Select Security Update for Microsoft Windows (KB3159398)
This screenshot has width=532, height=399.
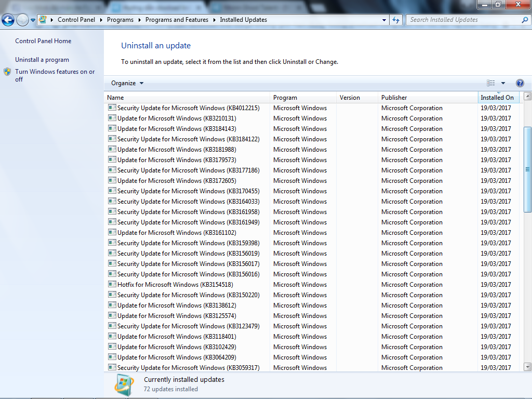[188, 243]
